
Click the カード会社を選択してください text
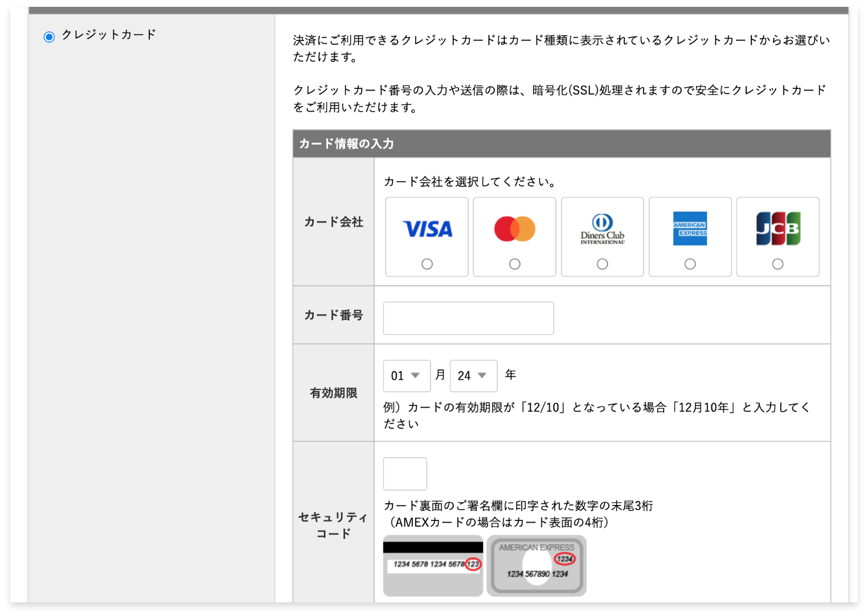pyautogui.click(x=470, y=182)
